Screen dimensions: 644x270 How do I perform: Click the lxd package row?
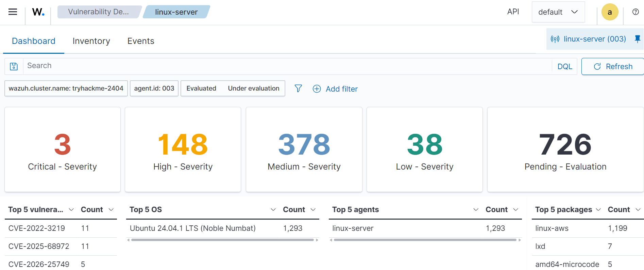[588, 247]
